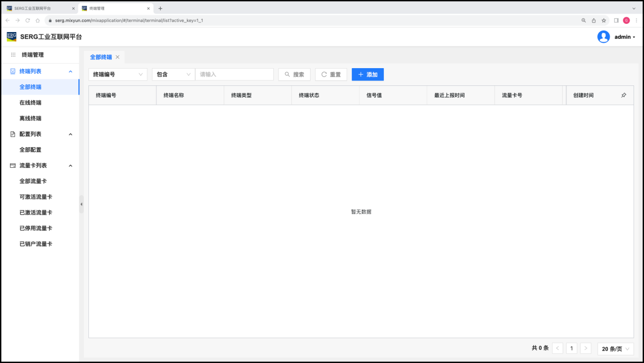This screenshot has width=644, height=363.
Task: Close the 全部终端 tab with X icon
Action: [x=117, y=57]
